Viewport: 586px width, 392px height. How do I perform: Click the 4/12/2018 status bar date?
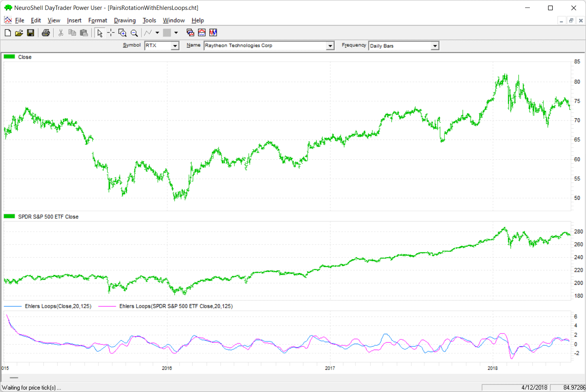(x=534, y=388)
